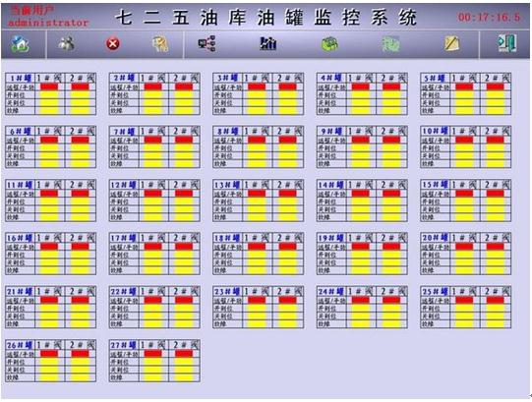
Task: Click the exit door icon
Action: coord(507,43)
